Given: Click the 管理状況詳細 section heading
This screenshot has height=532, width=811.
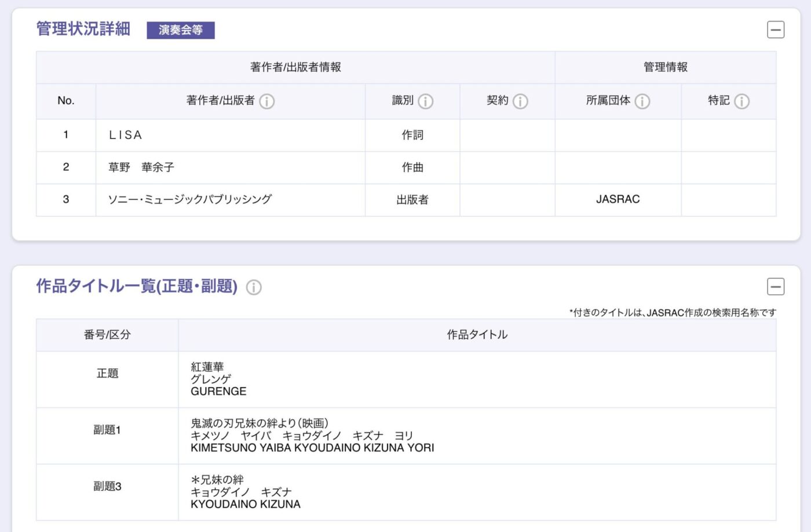Looking at the screenshot, I should click(x=83, y=29).
